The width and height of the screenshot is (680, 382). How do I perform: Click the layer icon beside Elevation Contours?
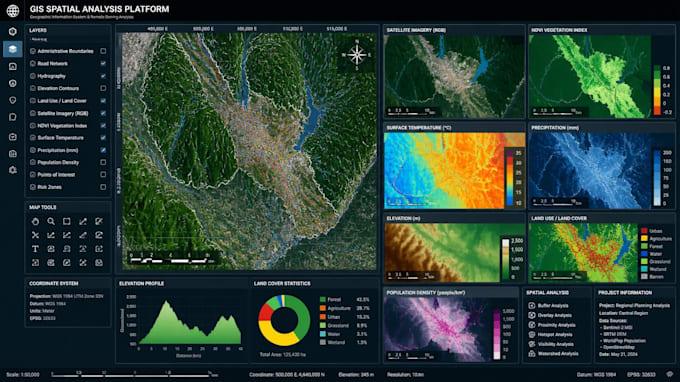[x=33, y=88]
